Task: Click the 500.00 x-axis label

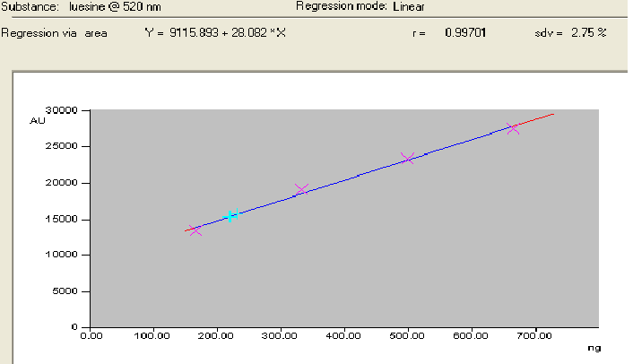Action: pos(407,335)
